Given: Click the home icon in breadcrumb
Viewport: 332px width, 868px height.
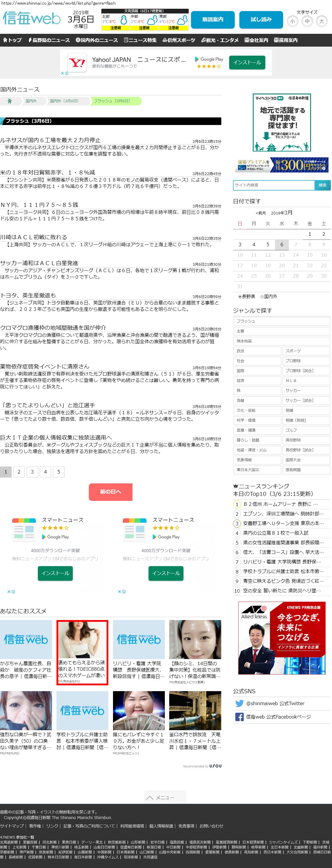Looking at the screenshot, I should 10,101.
